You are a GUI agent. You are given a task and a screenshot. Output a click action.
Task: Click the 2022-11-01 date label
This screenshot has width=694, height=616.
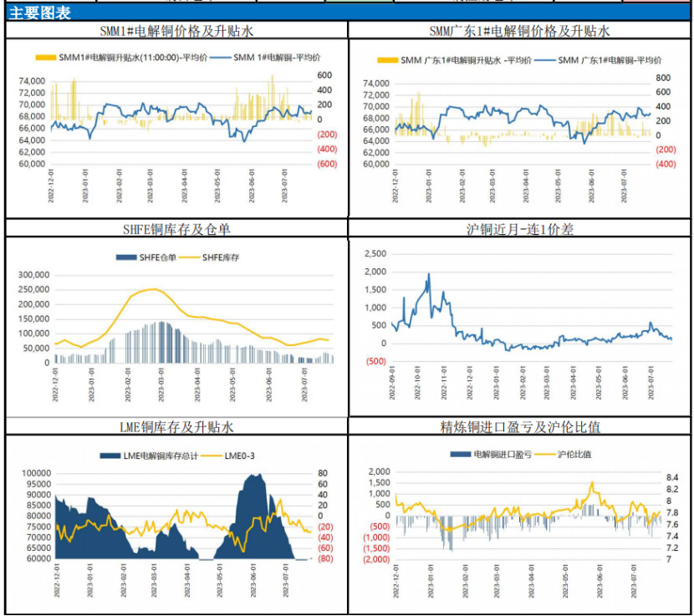444,383
